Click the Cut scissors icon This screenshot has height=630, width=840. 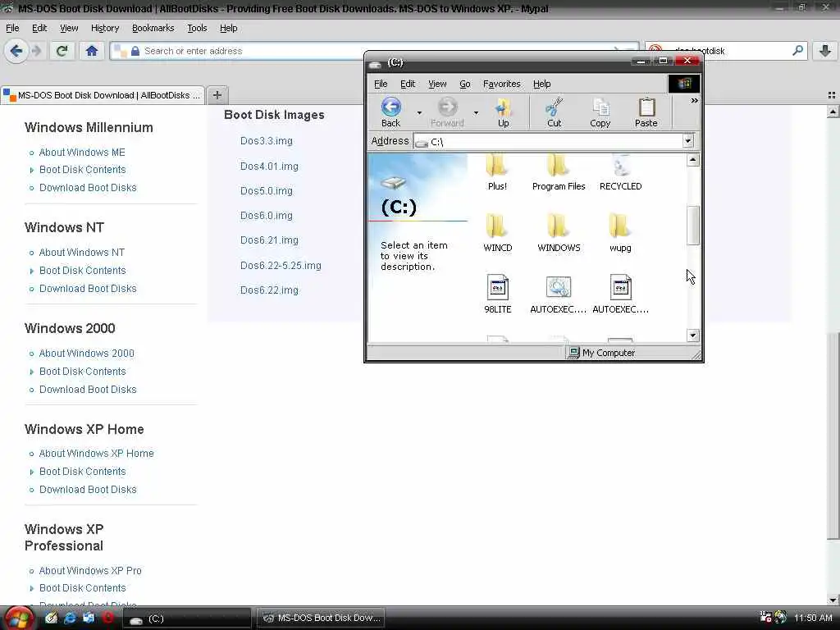click(x=554, y=112)
